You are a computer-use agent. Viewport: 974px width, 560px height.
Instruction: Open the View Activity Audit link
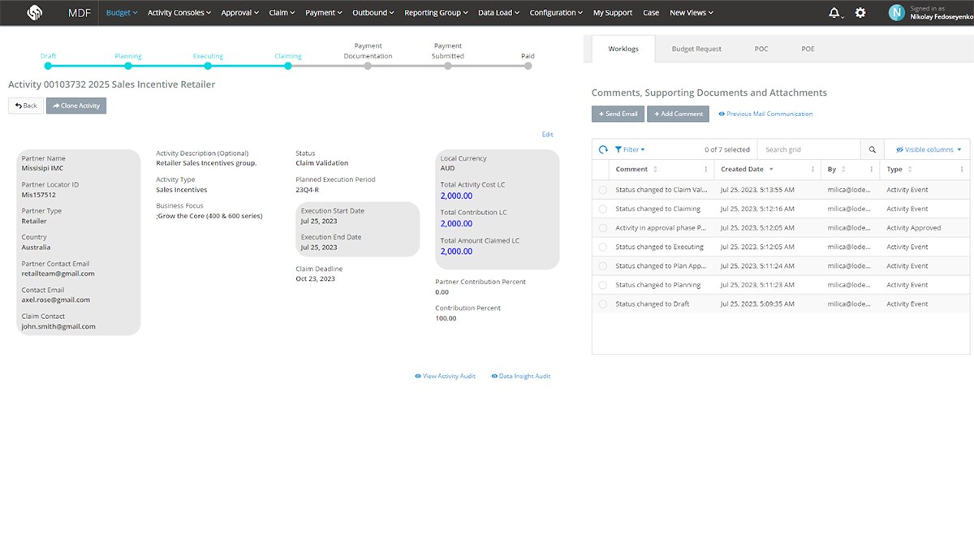(445, 377)
